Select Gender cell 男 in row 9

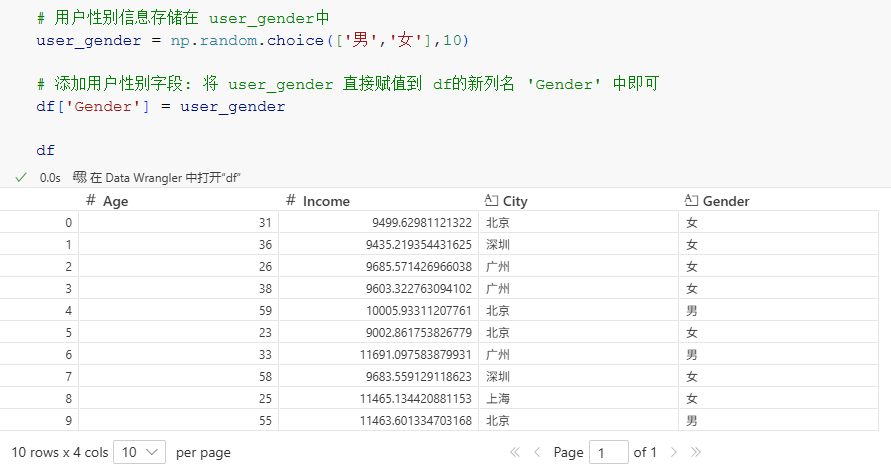pyautogui.click(x=778, y=420)
